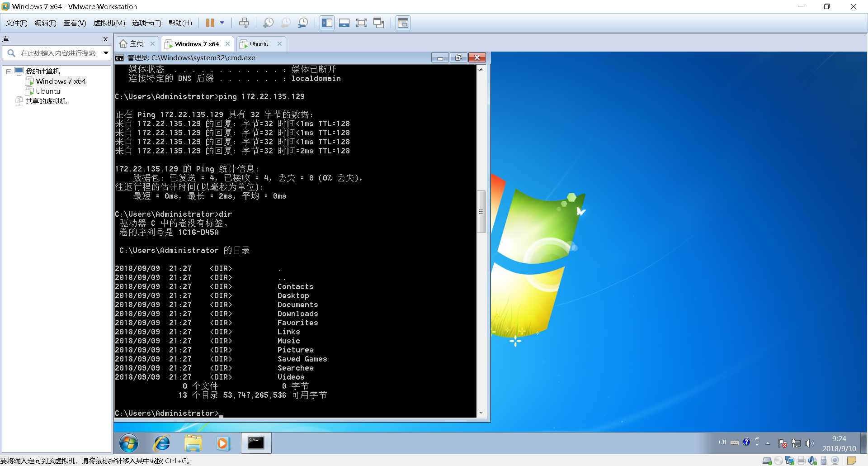
Task: Click the volume speaker icon in guest tray
Action: point(809,443)
